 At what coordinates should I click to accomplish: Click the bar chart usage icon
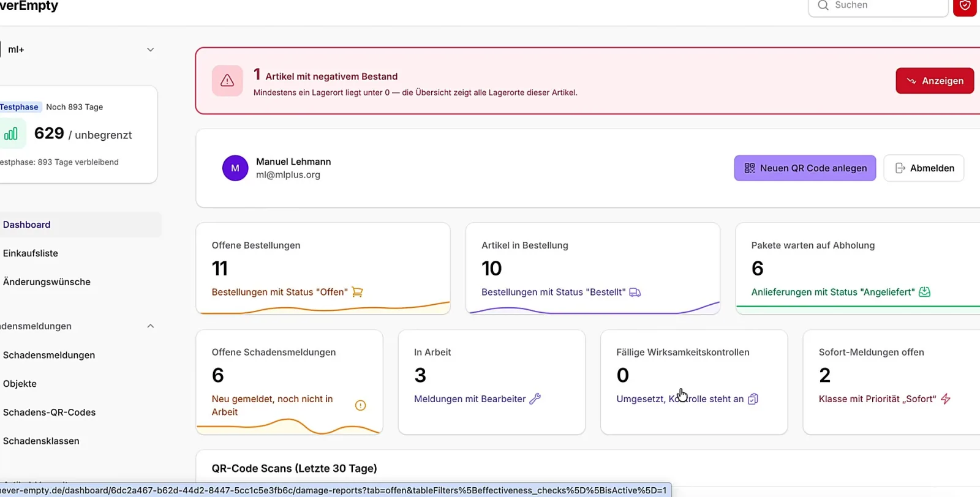[11, 134]
